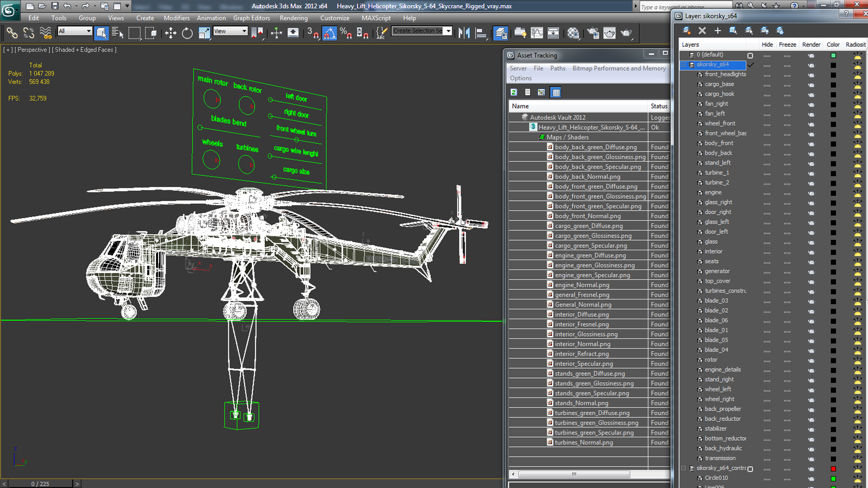The image size is (868, 488).
Task: Activate Bind to Space Warp tool
Action: tap(46, 33)
